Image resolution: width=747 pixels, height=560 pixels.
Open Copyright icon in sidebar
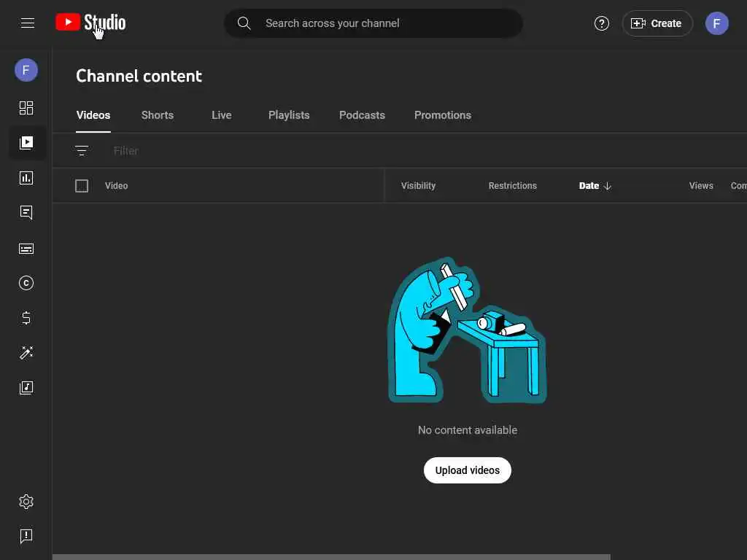coord(26,283)
